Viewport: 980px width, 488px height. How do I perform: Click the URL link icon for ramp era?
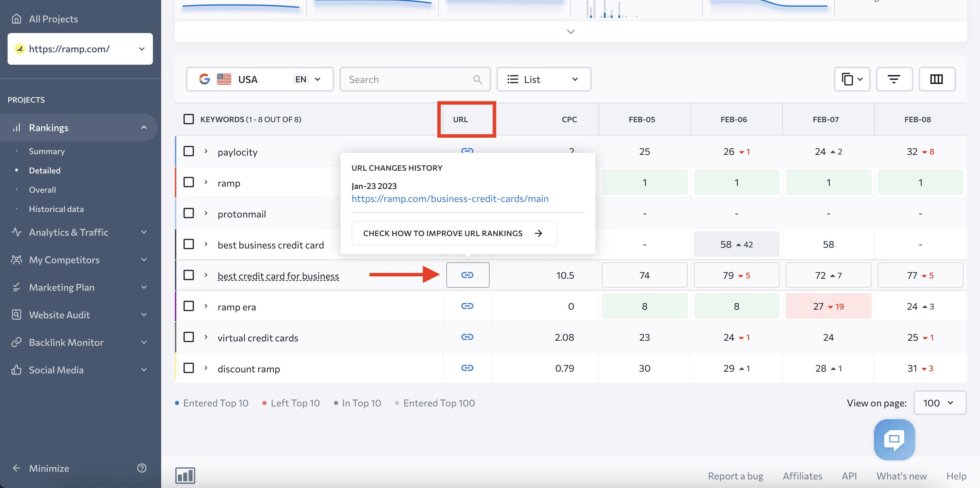467,306
